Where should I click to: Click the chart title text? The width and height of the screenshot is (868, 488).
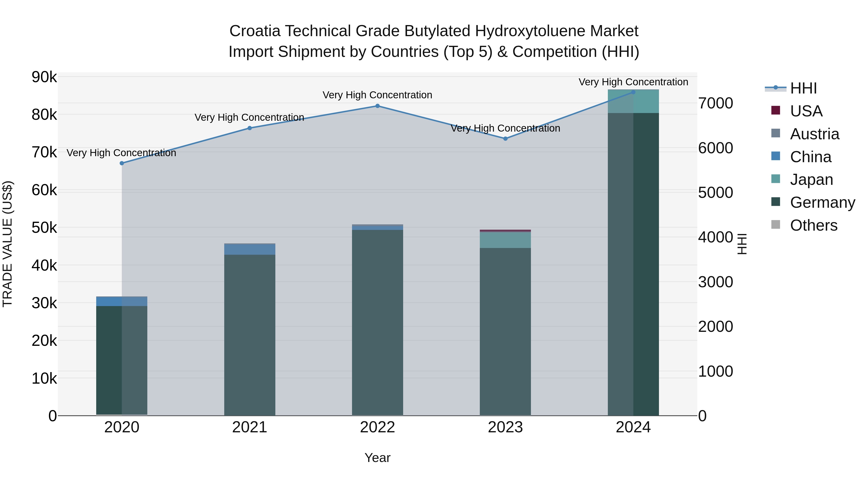[x=434, y=41]
